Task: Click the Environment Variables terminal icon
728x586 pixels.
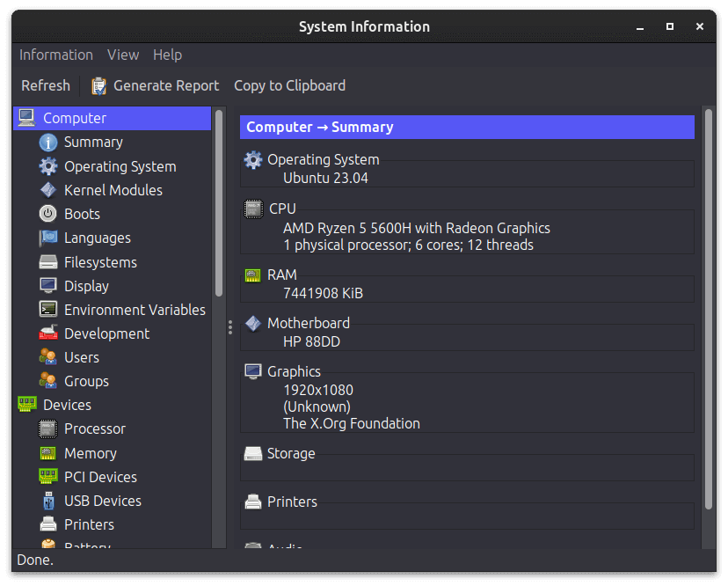Action: point(48,310)
